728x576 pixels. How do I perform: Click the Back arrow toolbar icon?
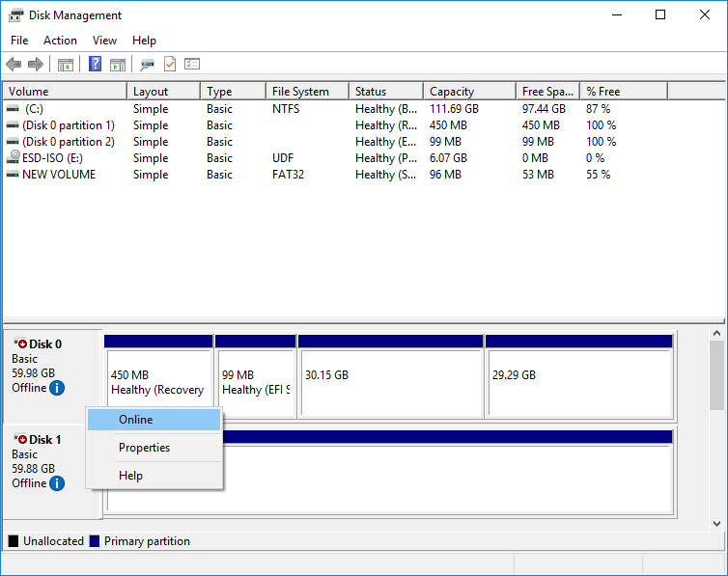coord(14,64)
